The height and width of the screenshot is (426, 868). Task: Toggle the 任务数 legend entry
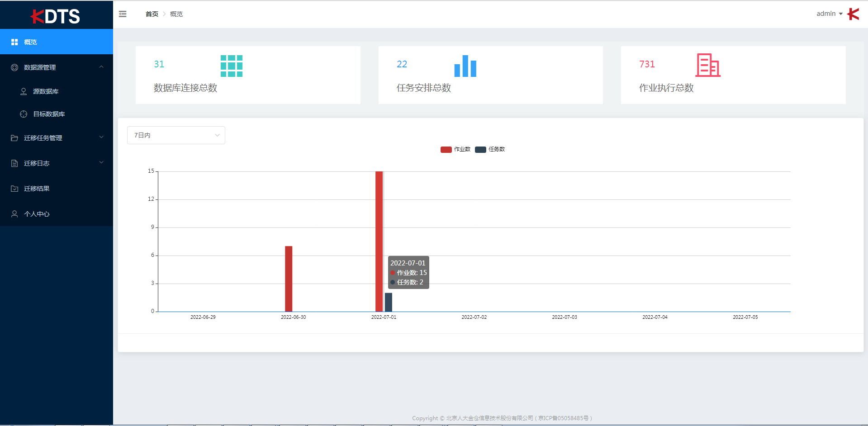490,149
